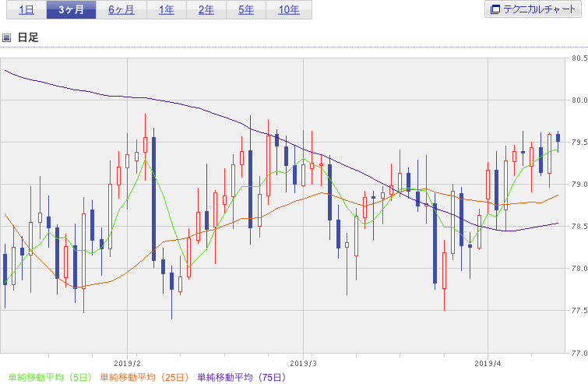Open the 6ヶ月 chart range
This screenshot has width=588, height=384.
coord(121,10)
